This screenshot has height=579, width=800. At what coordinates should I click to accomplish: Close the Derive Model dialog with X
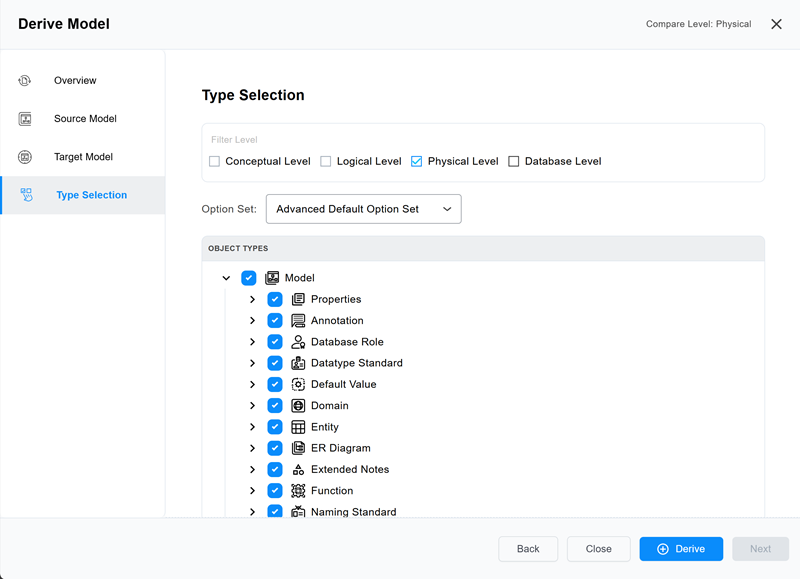[x=776, y=24]
